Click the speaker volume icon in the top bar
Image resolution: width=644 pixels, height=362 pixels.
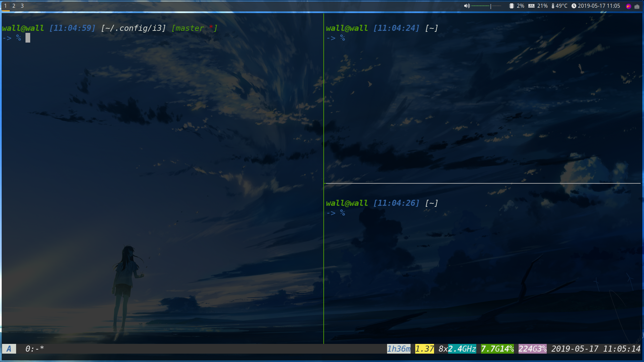tap(467, 6)
